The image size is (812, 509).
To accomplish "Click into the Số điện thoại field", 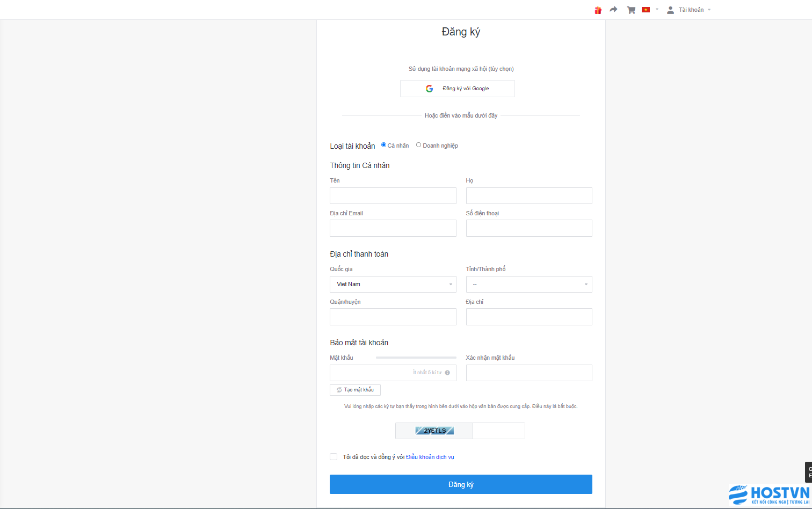I will pos(529,228).
